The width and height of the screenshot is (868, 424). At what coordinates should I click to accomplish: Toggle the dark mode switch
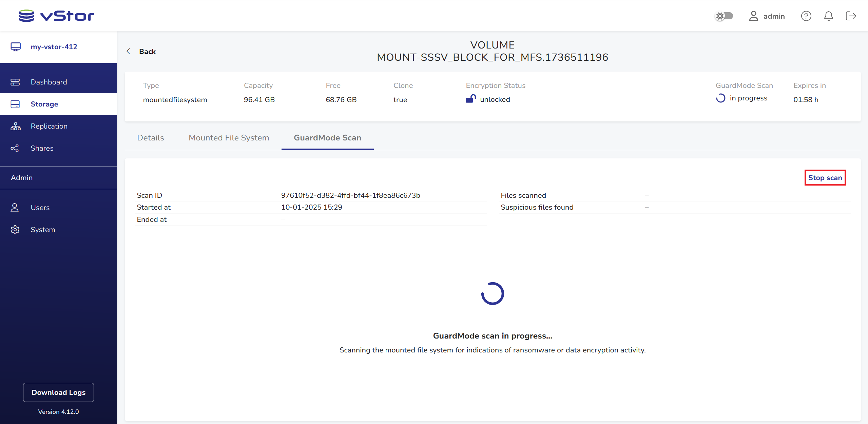pos(724,16)
